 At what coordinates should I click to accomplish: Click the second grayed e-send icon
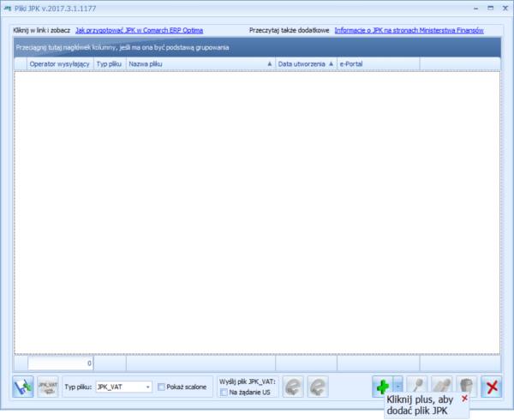[318, 387]
